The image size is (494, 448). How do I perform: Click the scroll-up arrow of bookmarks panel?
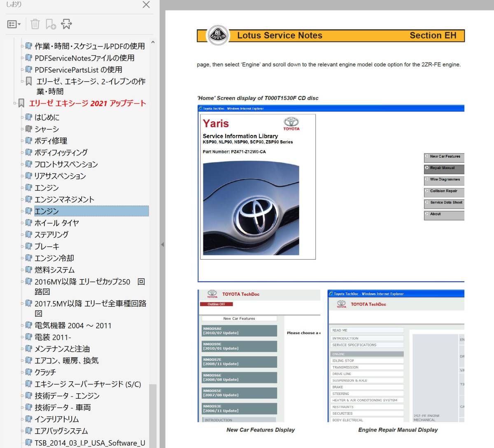coord(153,42)
